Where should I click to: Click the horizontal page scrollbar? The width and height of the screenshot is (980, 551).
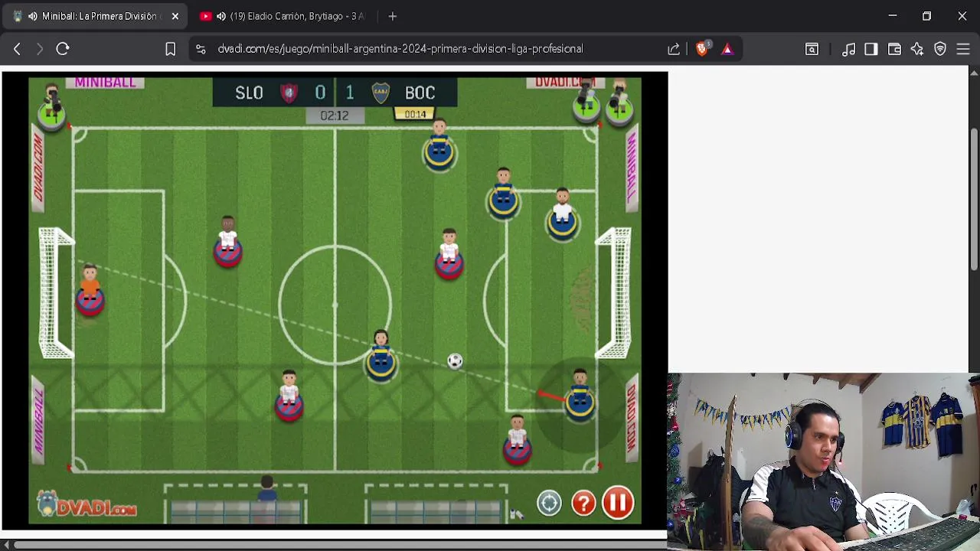tap(341, 545)
